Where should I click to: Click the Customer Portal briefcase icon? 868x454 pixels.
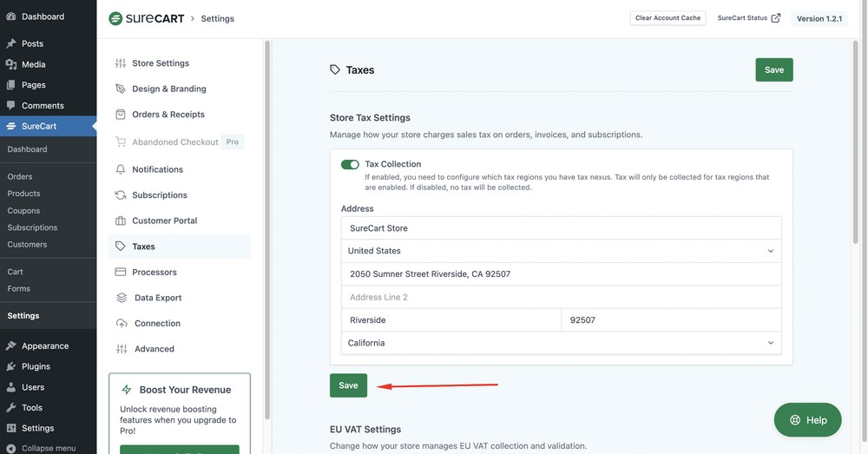[120, 220]
